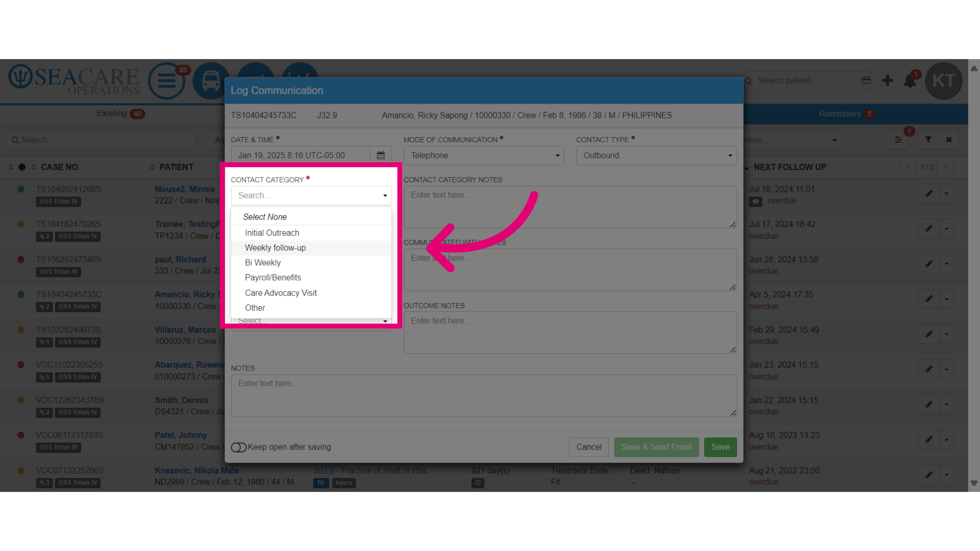Click the SeaCare Operations logo

(74, 81)
